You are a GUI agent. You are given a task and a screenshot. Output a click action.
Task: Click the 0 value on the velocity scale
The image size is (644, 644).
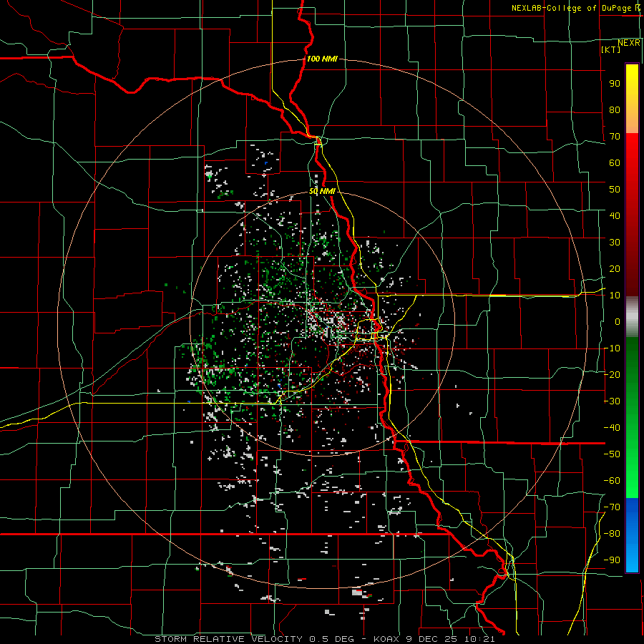[618, 321]
